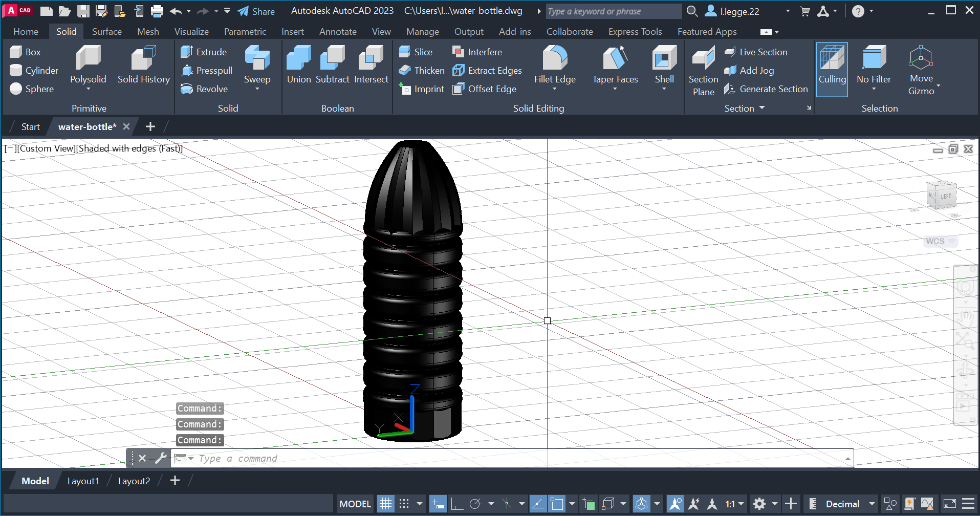Click the search keyword or phrase box
The height and width of the screenshot is (516, 980).
613,11
